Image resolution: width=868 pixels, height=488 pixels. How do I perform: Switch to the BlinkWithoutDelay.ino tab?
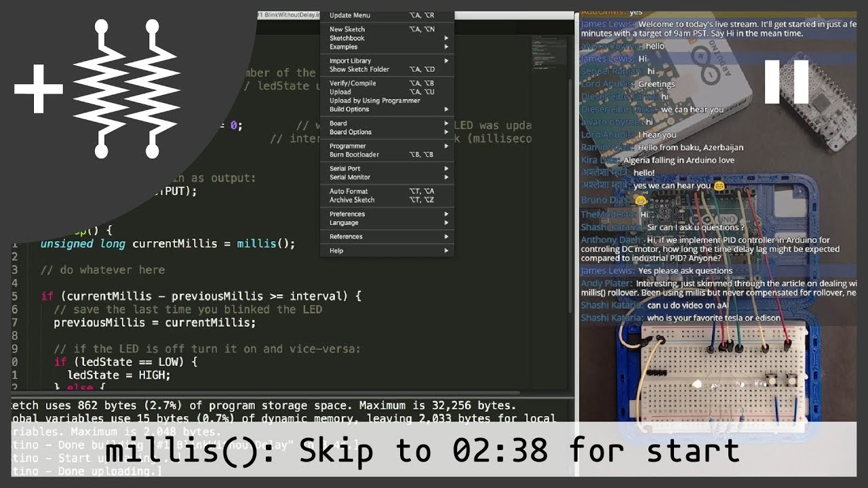(x=288, y=15)
